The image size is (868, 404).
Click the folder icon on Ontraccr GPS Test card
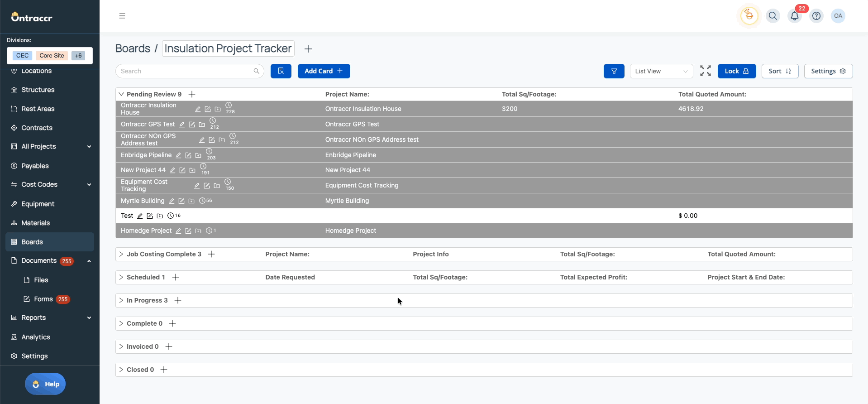tap(202, 125)
